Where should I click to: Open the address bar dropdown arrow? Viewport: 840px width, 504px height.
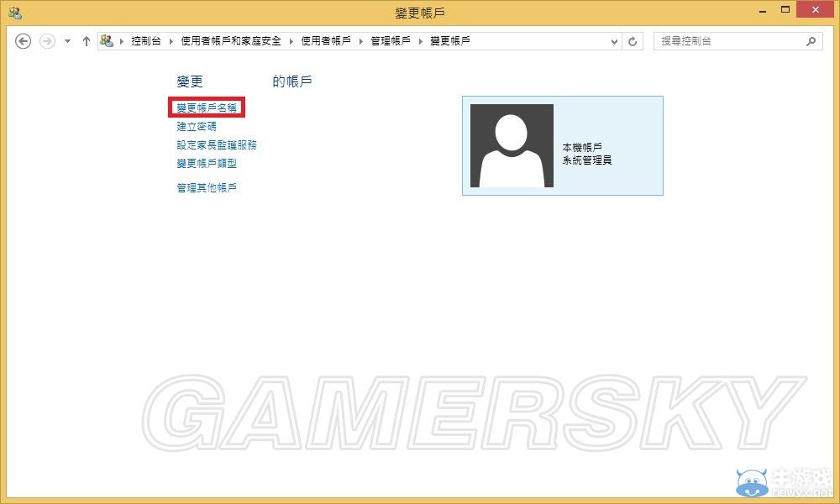[x=614, y=40]
